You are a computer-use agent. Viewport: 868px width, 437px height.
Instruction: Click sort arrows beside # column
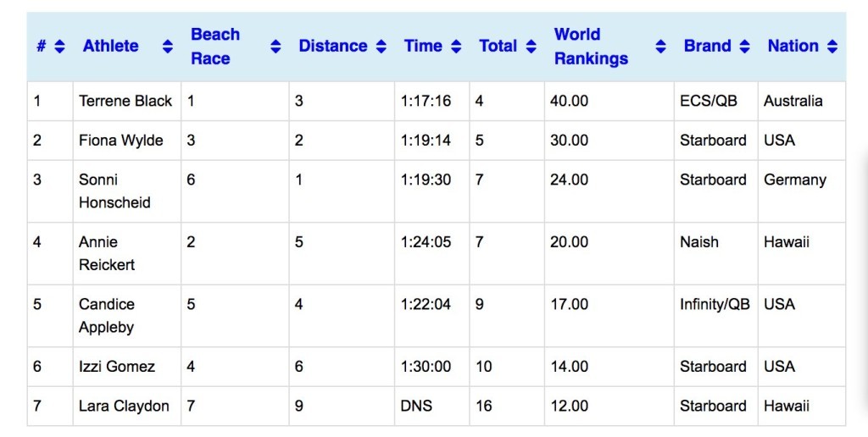tap(59, 47)
